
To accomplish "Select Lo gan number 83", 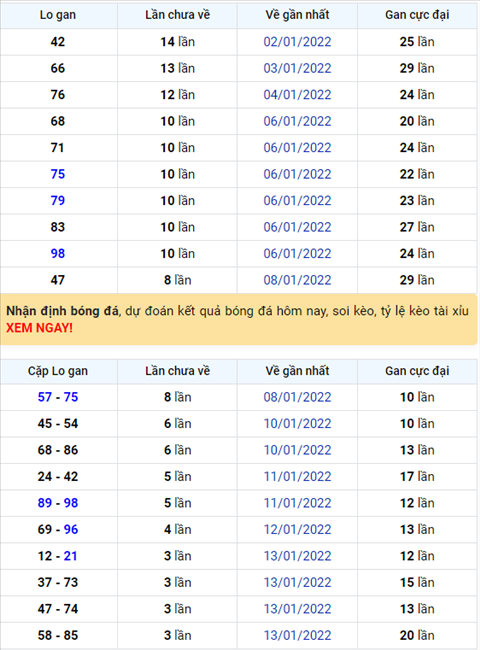I will tap(58, 227).
